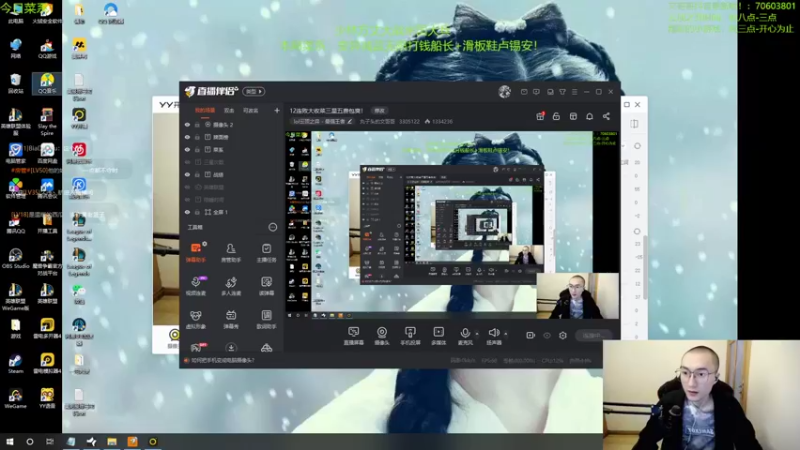The height and width of the screenshot is (450, 800).
Task: Add a 摄像头 camera source
Action: (382, 336)
